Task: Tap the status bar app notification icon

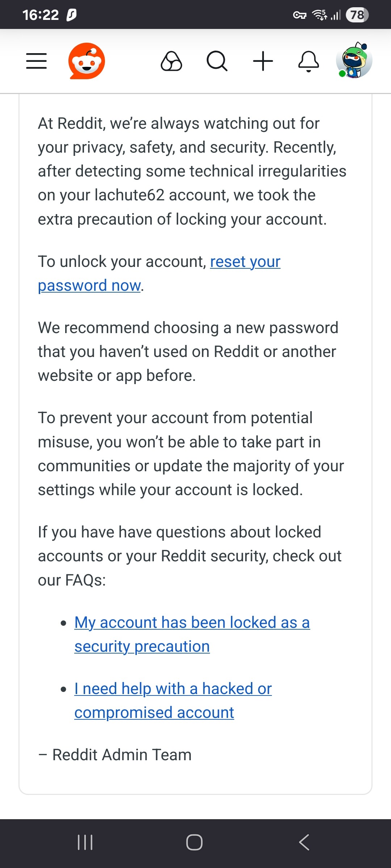Action: click(x=71, y=15)
